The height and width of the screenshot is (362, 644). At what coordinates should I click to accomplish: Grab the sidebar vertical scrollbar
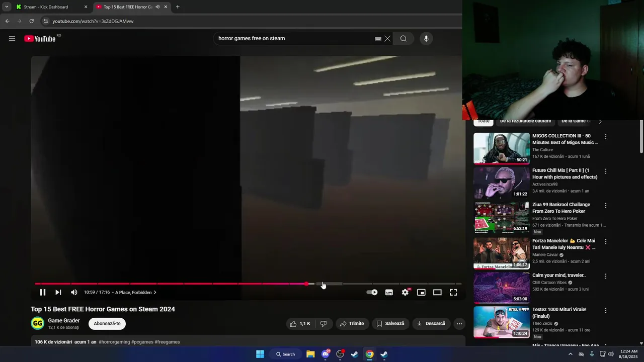tap(641, 136)
